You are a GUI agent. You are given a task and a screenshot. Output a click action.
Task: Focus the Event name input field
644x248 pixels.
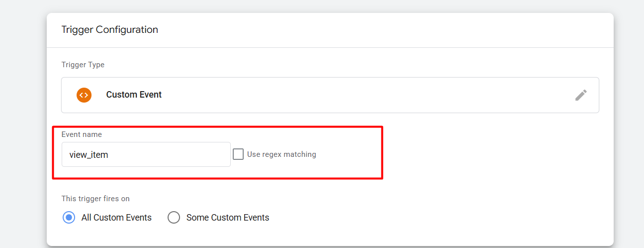[146, 154]
